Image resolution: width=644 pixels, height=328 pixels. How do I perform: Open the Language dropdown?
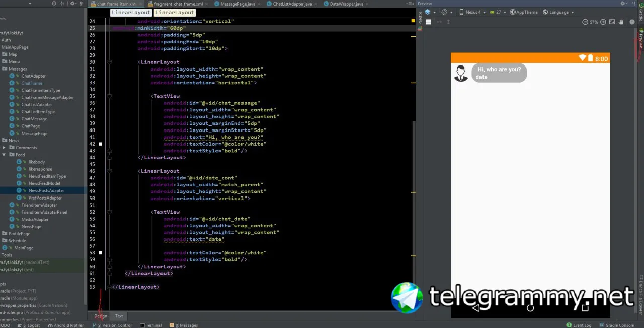pyautogui.click(x=558, y=12)
